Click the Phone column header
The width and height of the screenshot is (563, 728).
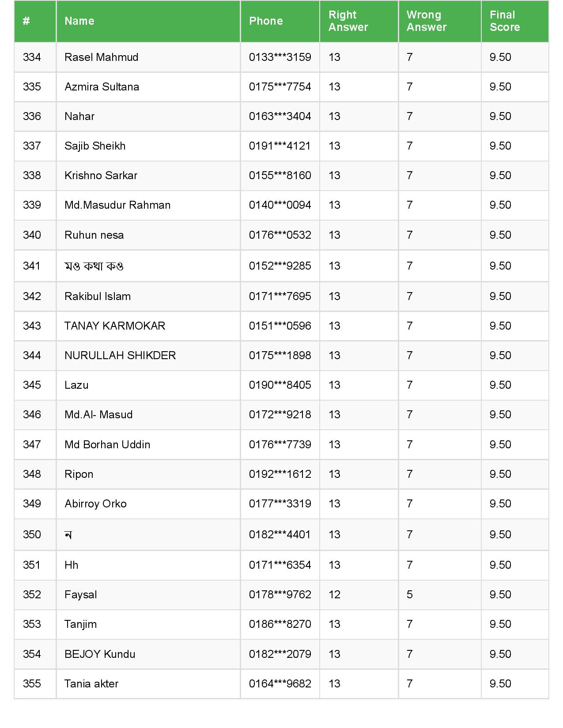coord(266,21)
